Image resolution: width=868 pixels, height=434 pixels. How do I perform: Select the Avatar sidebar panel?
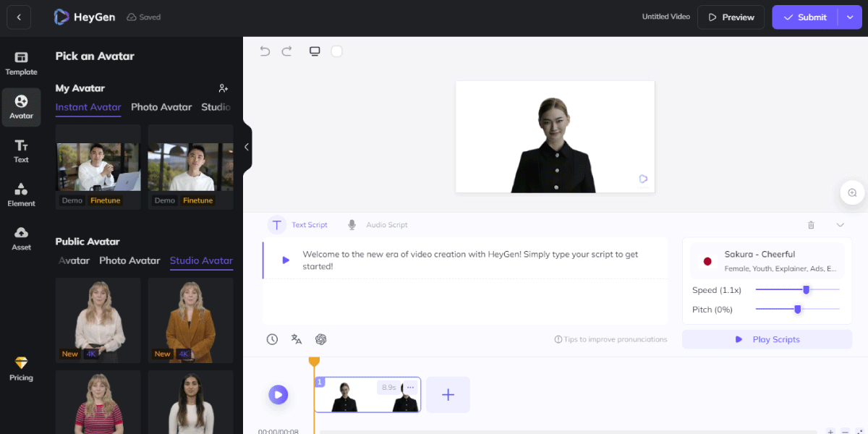[x=21, y=107]
